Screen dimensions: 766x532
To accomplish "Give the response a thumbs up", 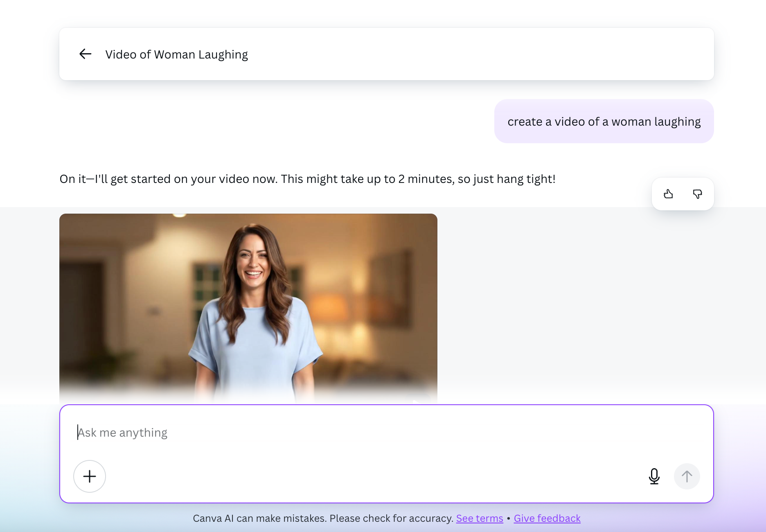I will [x=668, y=194].
